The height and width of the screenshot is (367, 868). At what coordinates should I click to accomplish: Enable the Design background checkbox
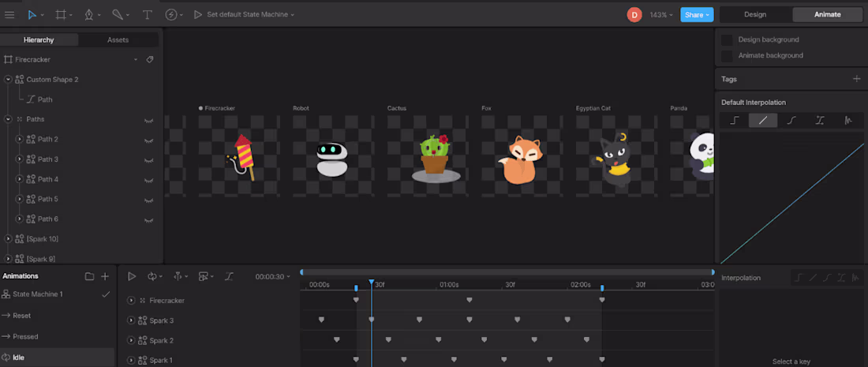(727, 39)
